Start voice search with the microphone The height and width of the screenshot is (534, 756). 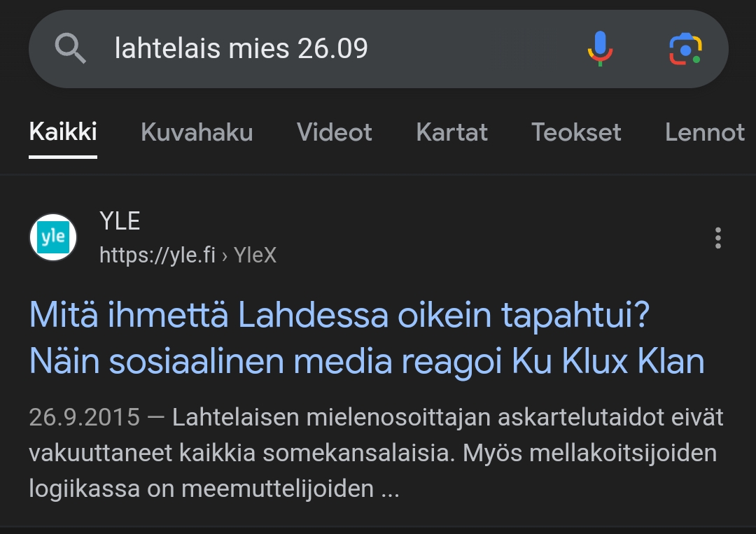600,49
